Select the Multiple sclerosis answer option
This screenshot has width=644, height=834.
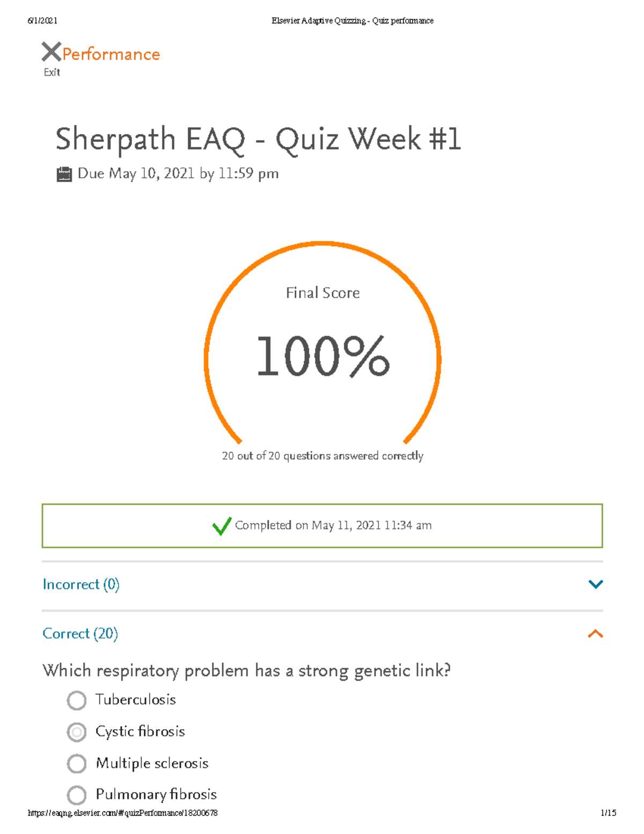(x=151, y=763)
